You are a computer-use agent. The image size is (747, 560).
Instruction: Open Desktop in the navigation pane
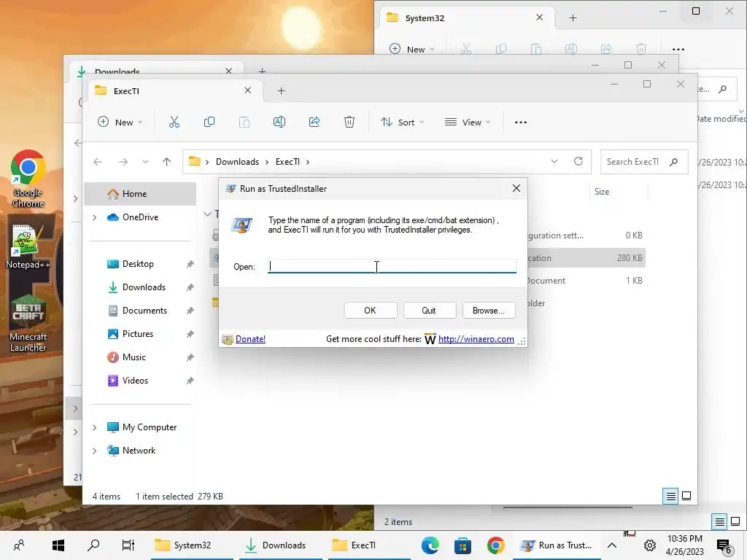[x=138, y=264]
